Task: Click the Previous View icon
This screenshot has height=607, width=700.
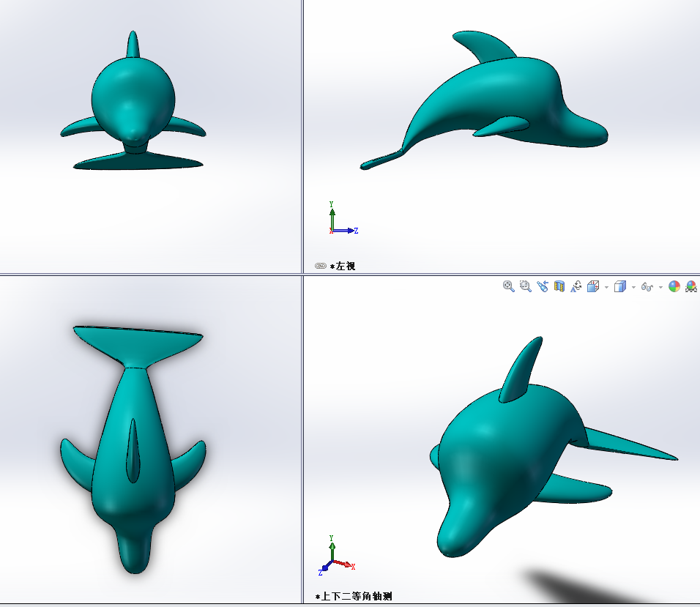Action: pyautogui.click(x=541, y=286)
